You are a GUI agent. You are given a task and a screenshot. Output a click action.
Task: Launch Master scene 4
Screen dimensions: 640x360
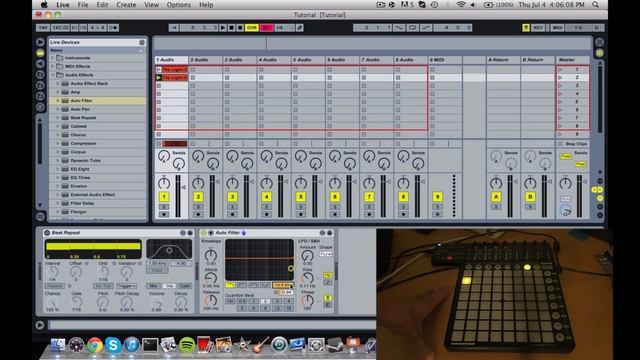click(x=560, y=94)
